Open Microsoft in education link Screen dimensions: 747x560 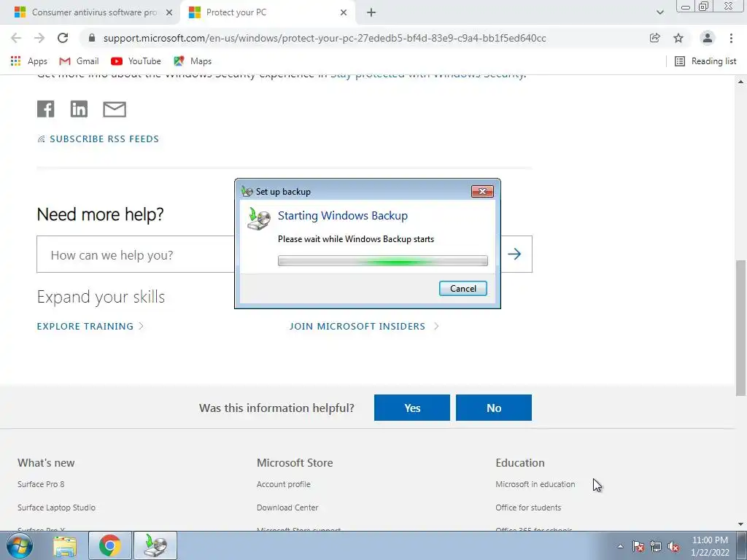(535, 484)
